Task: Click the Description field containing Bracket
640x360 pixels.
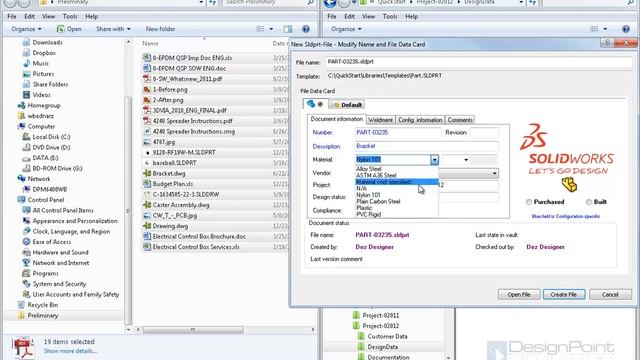Action: click(x=427, y=146)
